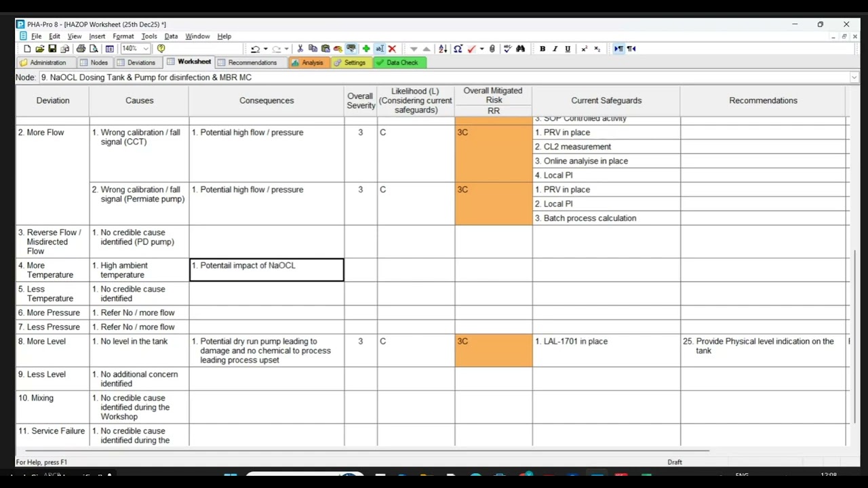Screen dimensions: 868x488
Task: Open the File menu
Action: point(36,37)
